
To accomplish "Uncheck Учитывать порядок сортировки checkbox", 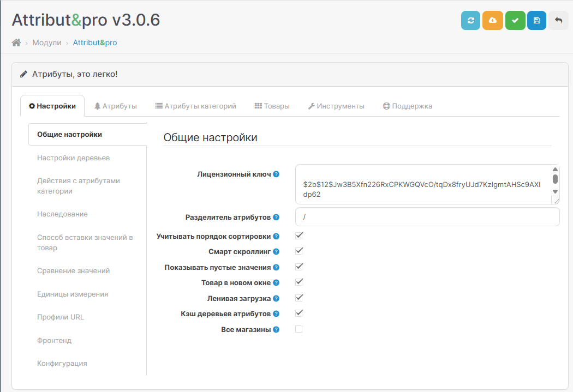I will [299, 236].
